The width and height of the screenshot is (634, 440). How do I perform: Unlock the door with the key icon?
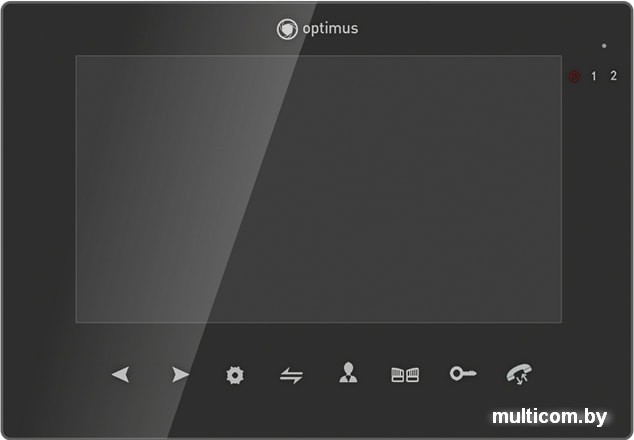(x=463, y=373)
